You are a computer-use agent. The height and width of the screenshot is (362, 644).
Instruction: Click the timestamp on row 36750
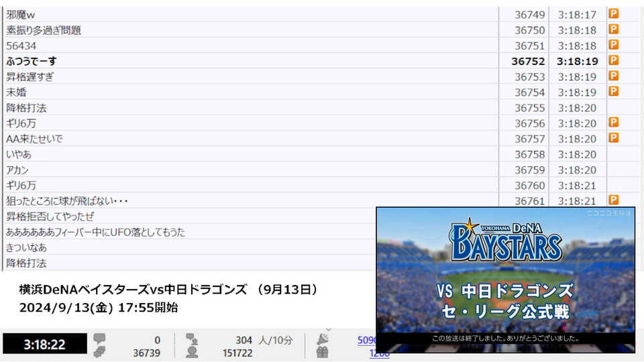click(x=577, y=30)
